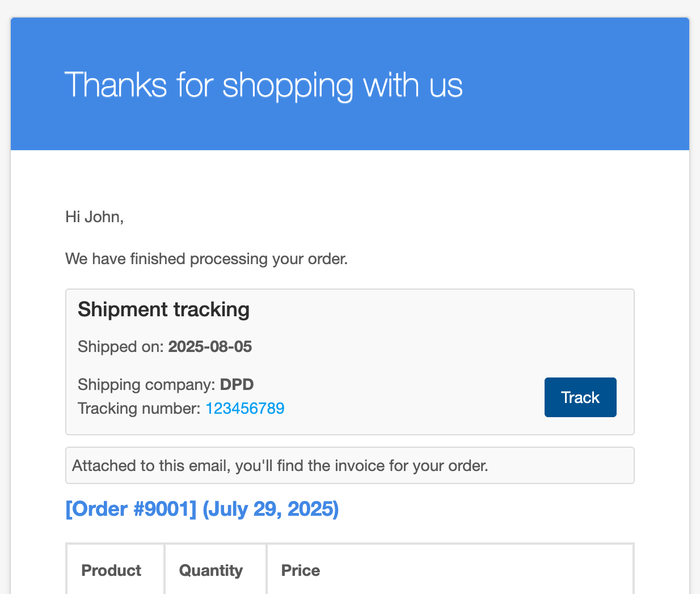The height and width of the screenshot is (594, 700).
Task: Click the Shipment tracking heading
Action: (164, 309)
